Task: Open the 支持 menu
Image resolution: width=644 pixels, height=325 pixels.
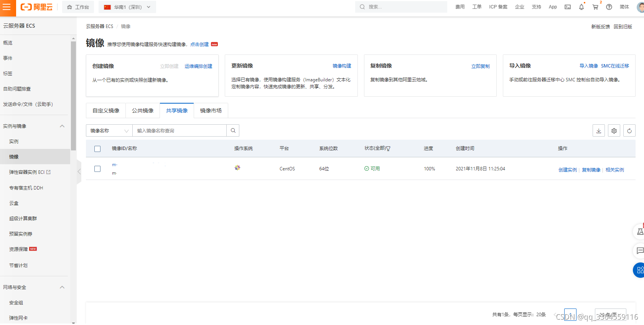Action: pyautogui.click(x=537, y=7)
